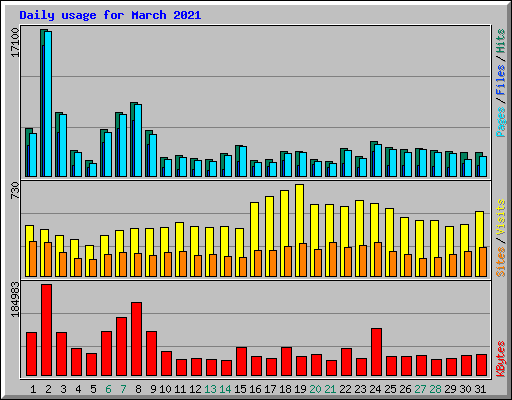Click green weekend day label 14
The image size is (512, 400).
point(225,389)
